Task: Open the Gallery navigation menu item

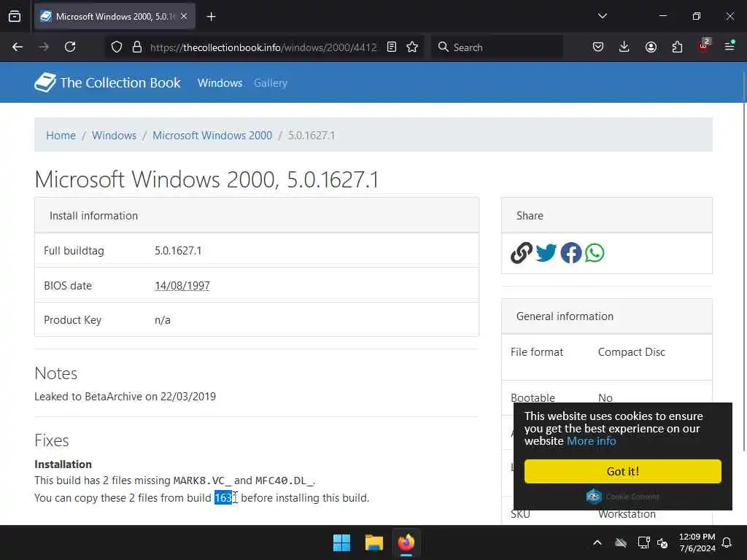Action: (271, 83)
